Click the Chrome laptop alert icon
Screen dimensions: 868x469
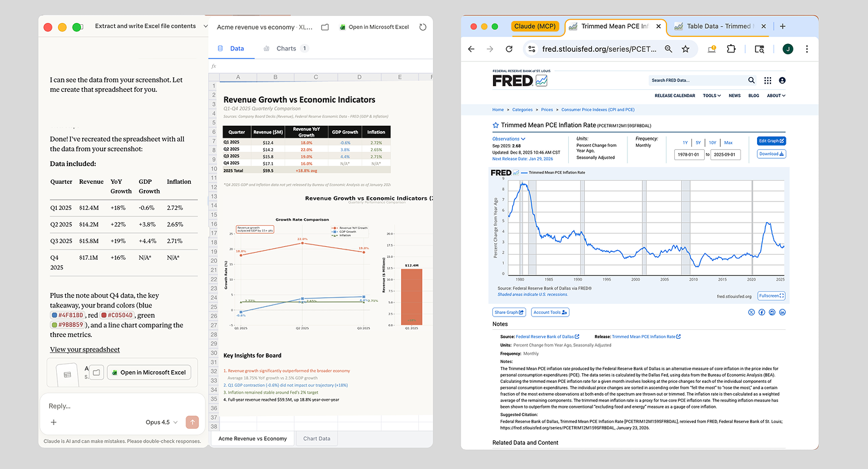tap(712, 49)
